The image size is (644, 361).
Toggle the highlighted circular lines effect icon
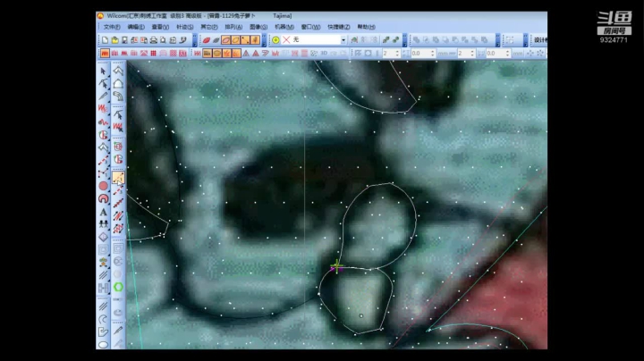pyautogui.click(x=216, y=54)
